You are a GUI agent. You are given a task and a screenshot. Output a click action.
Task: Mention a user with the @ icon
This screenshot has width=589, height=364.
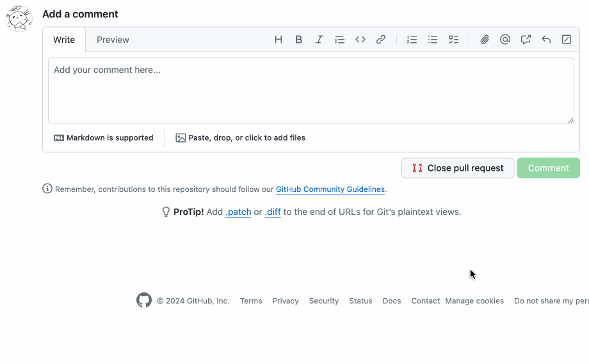[x=505, y=40]
